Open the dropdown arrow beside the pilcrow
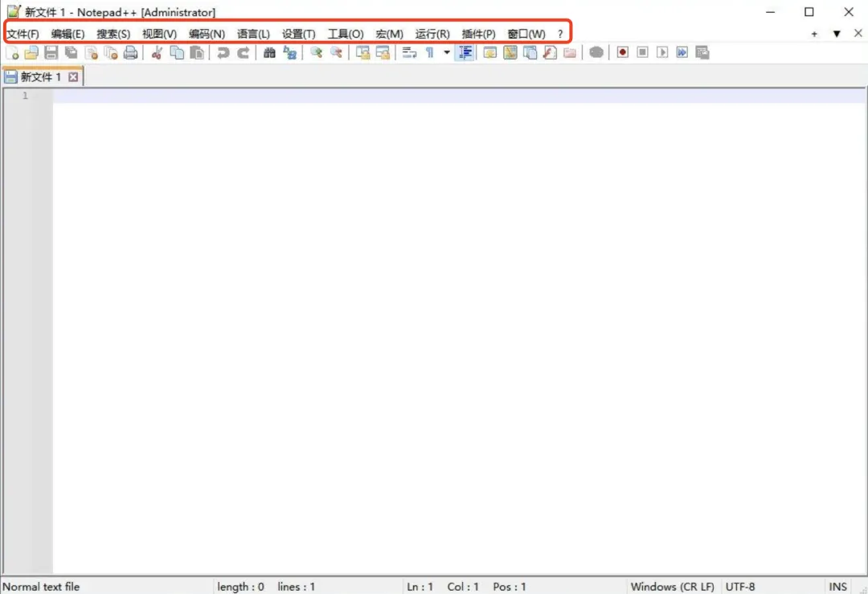 pos(447,52)
